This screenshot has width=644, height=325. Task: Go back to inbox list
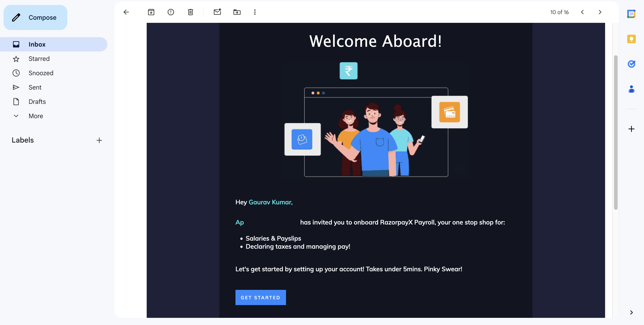tap(127, 12)
